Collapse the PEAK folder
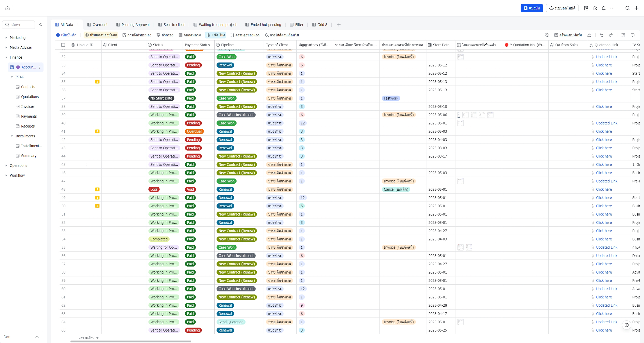 pos(12,77)
